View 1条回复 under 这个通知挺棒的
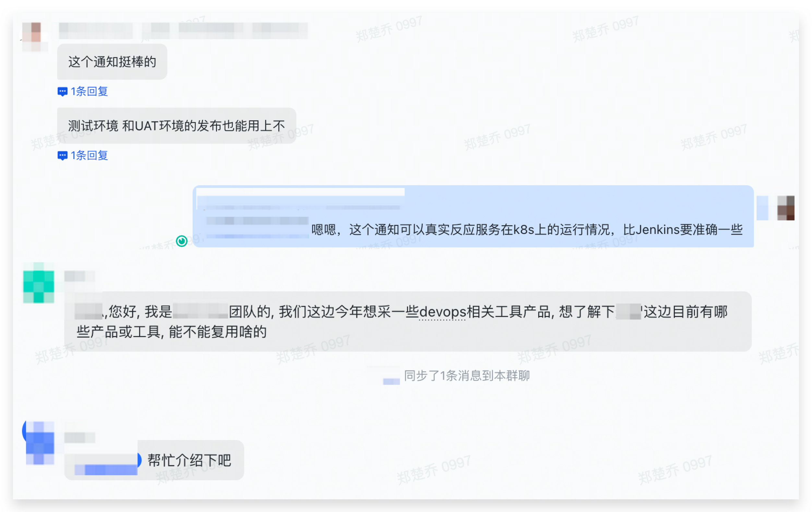Image resolution: width=812 pixels, height=512 pixels. (89, 91)
